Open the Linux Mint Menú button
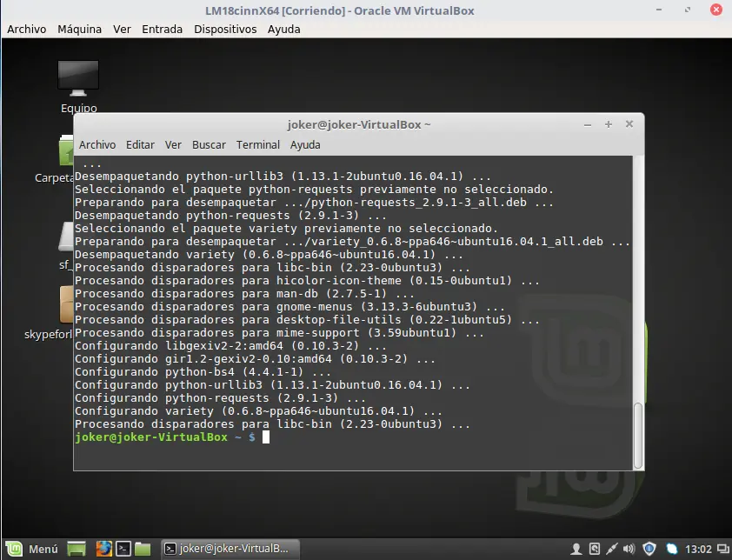The image size is (732, 560). (32, 549)
